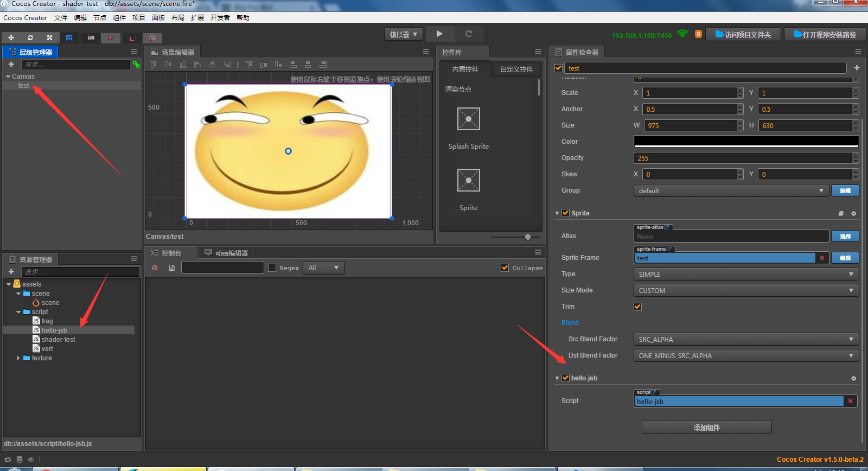Click the notification badge in the toolbar
The image size is (868, 471).
(698, 34)
